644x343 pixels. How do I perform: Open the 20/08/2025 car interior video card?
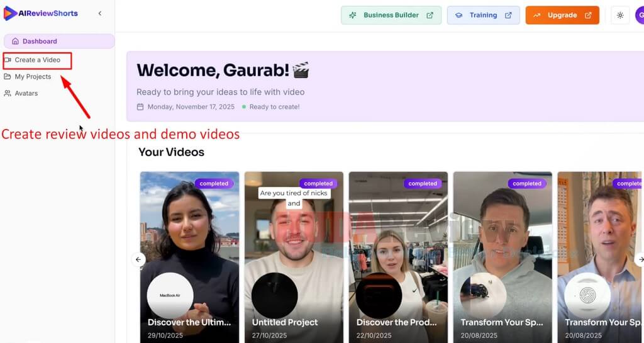(502, 257)
